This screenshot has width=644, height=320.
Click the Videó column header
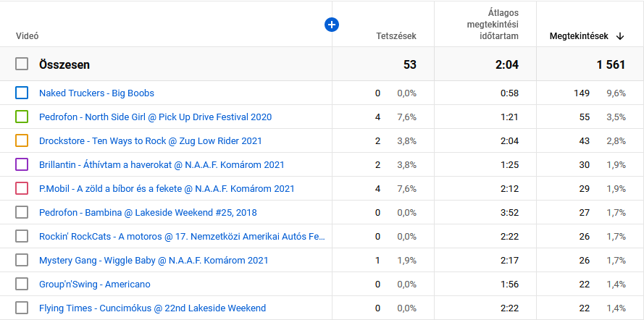(27, 36)
